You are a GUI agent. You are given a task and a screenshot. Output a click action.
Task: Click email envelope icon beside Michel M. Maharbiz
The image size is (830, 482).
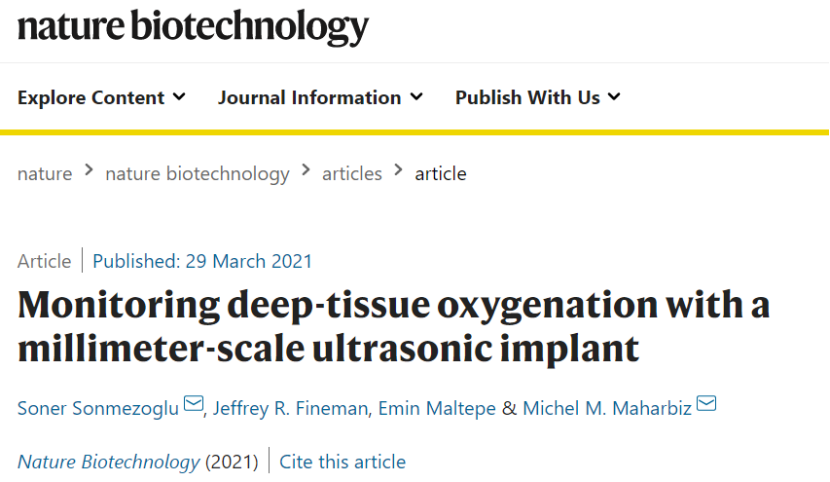[706, 403]
